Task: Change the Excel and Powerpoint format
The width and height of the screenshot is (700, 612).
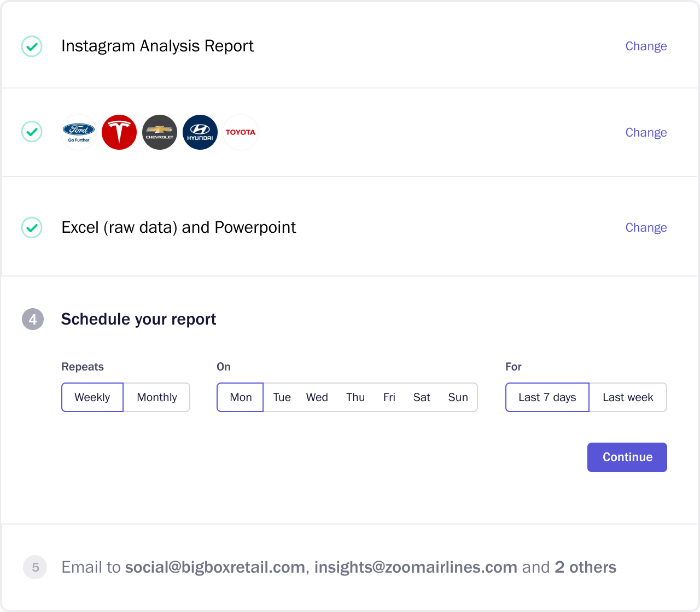Action: pos(646,228)
